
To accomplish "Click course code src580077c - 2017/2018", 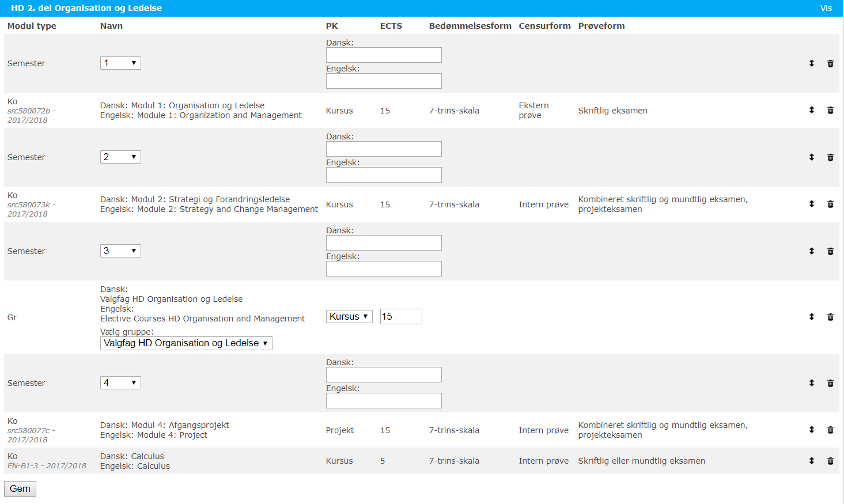I will (32, 435).
